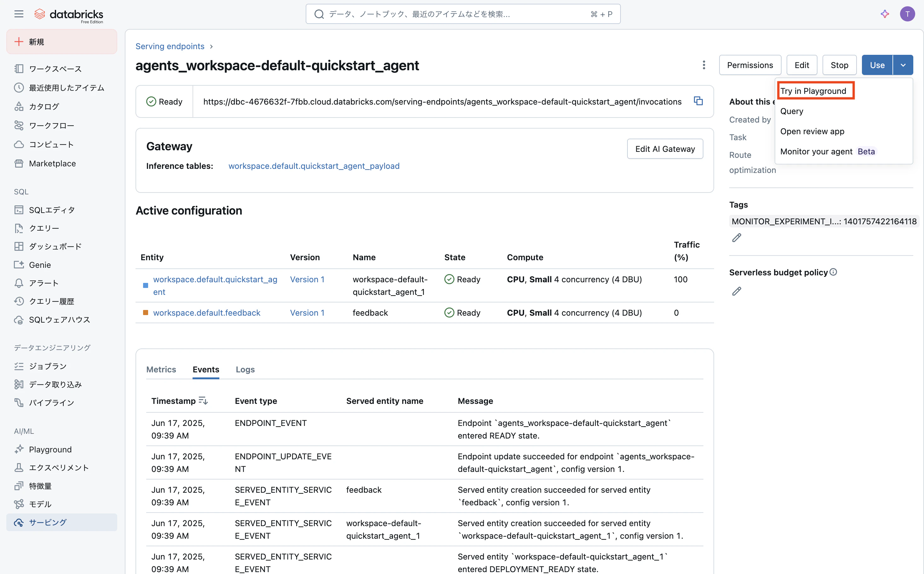The height and width of the screenshot is (574, 924).
Task: Open the hamburger sidebar menu
Action: point(19,14)
